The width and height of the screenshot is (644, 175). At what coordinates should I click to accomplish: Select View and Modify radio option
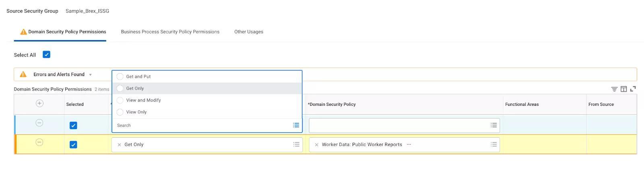point(120,100)
